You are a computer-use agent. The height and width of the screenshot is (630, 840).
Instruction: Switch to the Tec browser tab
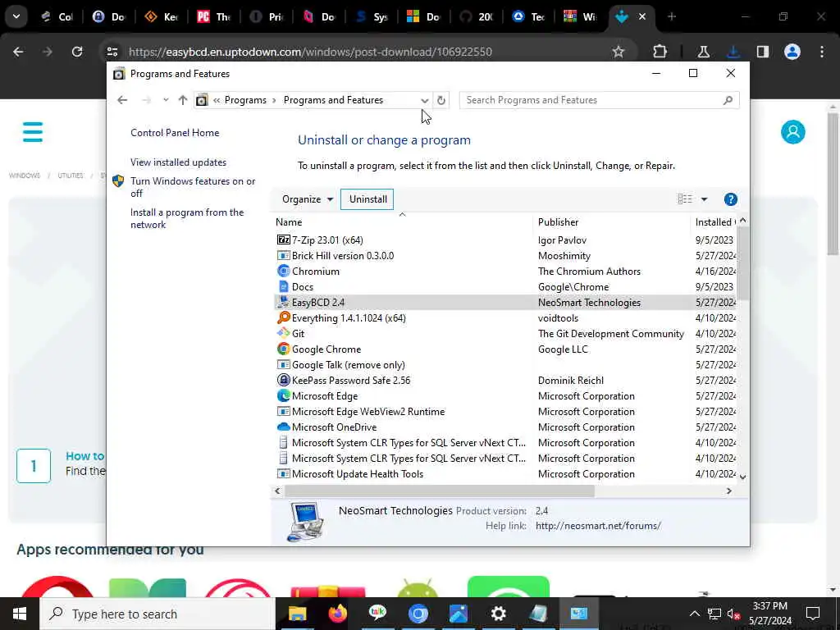(x=530, y=16)
